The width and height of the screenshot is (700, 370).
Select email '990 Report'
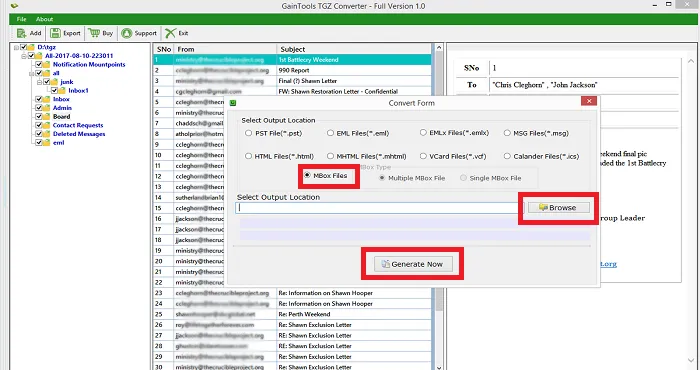[292, 71]
